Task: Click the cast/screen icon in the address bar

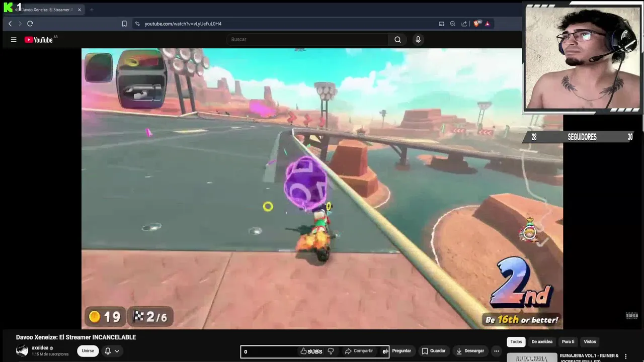Action: click(441, 24)
